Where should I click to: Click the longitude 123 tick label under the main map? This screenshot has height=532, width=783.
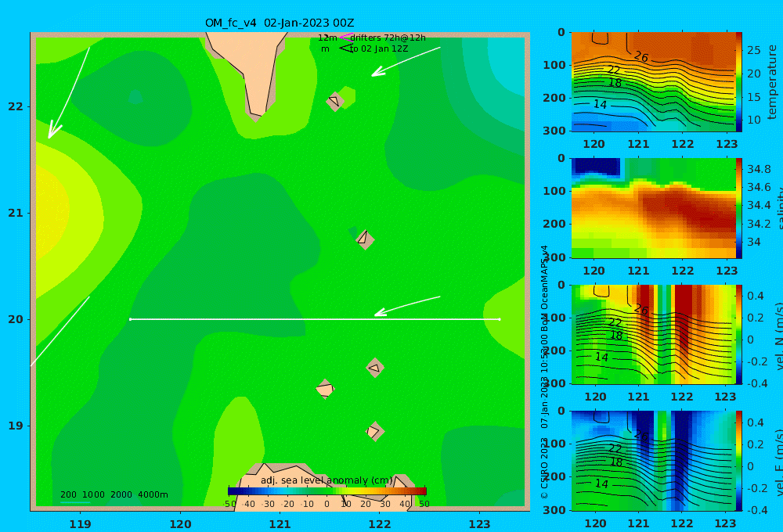point(480,524)
